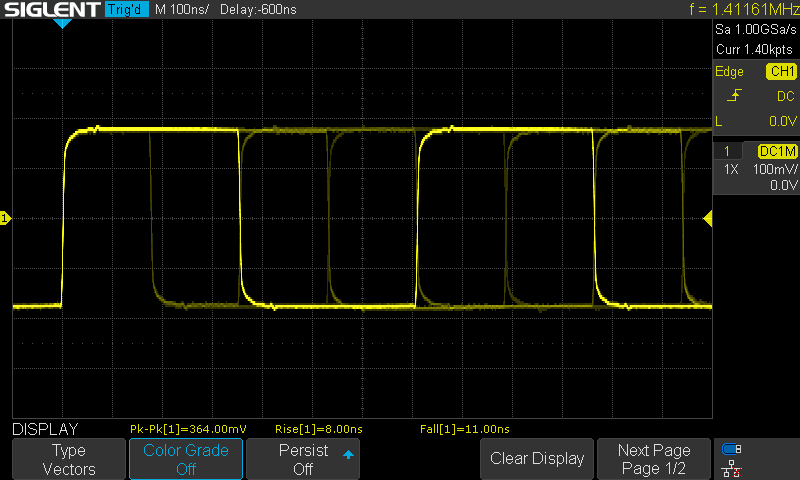800x480 pixels.
Task: Click the rising edge slope icon
Action: [735, 96]
